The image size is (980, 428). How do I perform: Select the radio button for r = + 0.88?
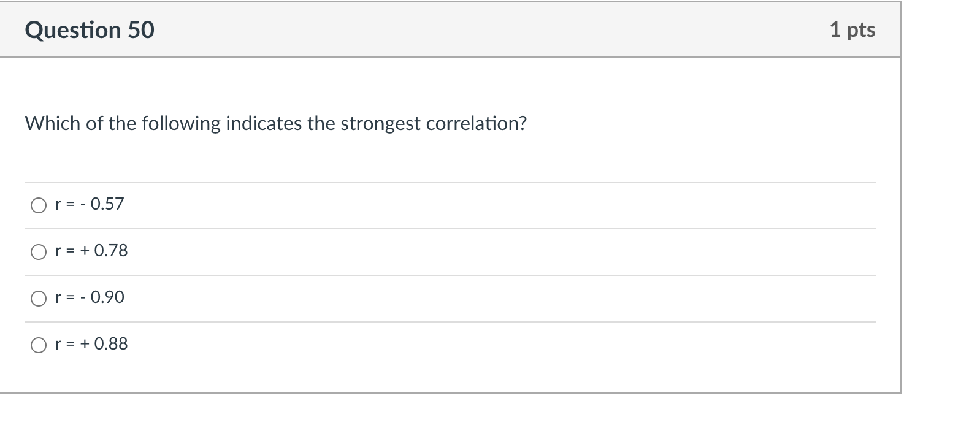coord(38,345)
